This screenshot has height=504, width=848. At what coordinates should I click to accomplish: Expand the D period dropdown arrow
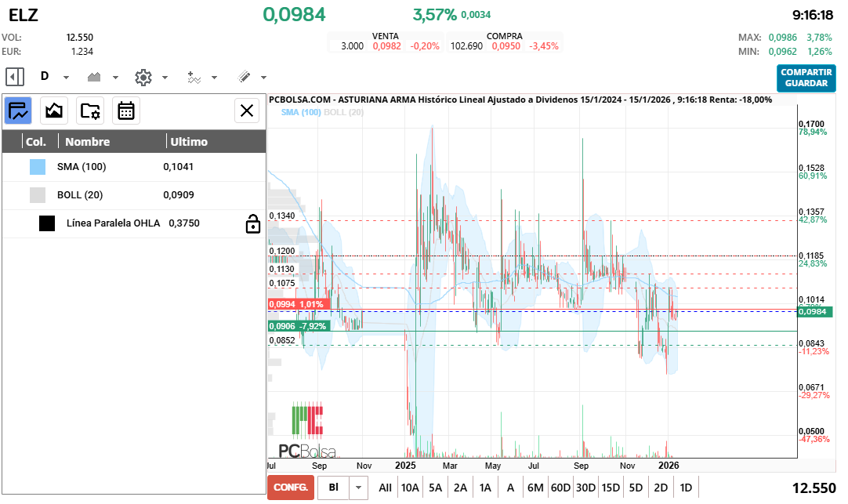point(66,78)
